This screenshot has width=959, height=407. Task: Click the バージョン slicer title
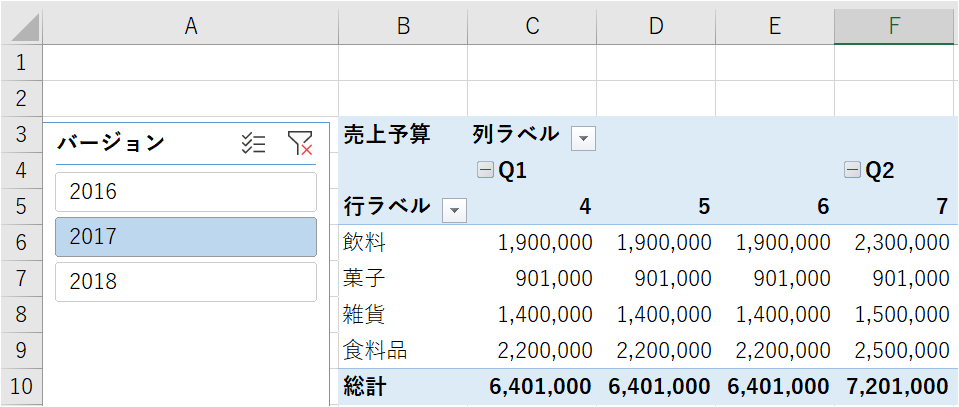(x=111, y=143)
